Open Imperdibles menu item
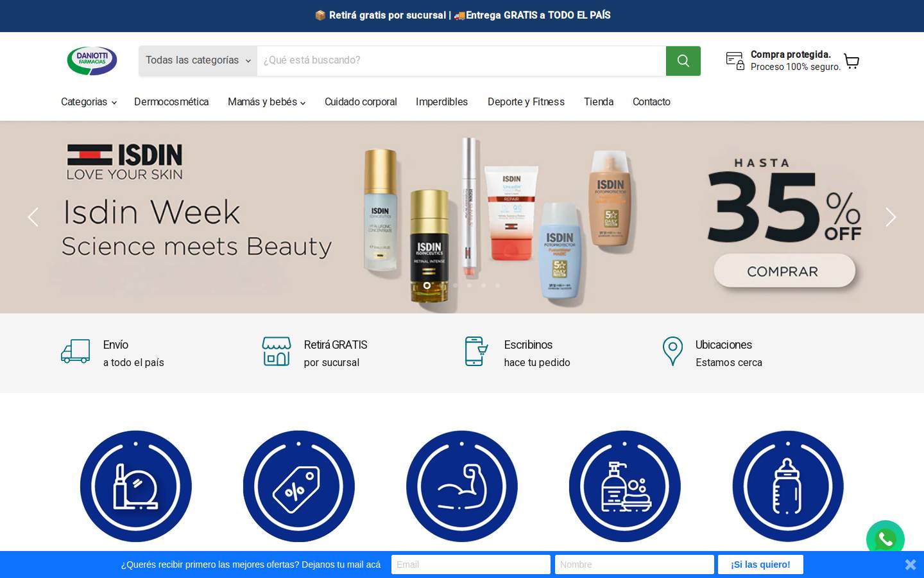Viewport: 924px width, 578px height. tap(441, 101)
